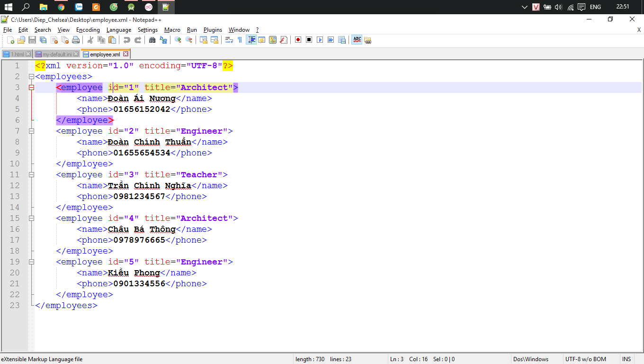
Task: Toggle Show All Characters pilcrow button
Action: tap(240, 40)
